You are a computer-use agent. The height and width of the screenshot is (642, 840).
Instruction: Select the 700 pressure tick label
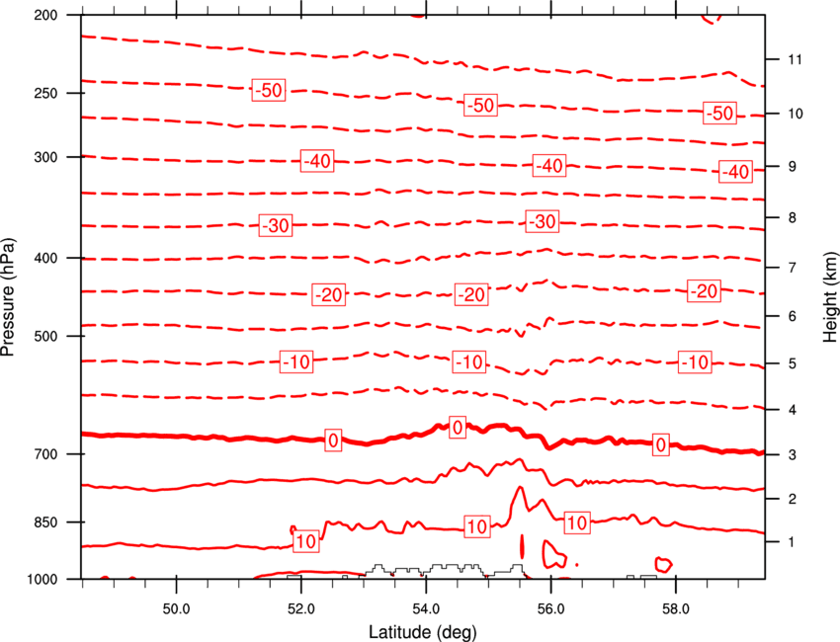tap(45, 454)
